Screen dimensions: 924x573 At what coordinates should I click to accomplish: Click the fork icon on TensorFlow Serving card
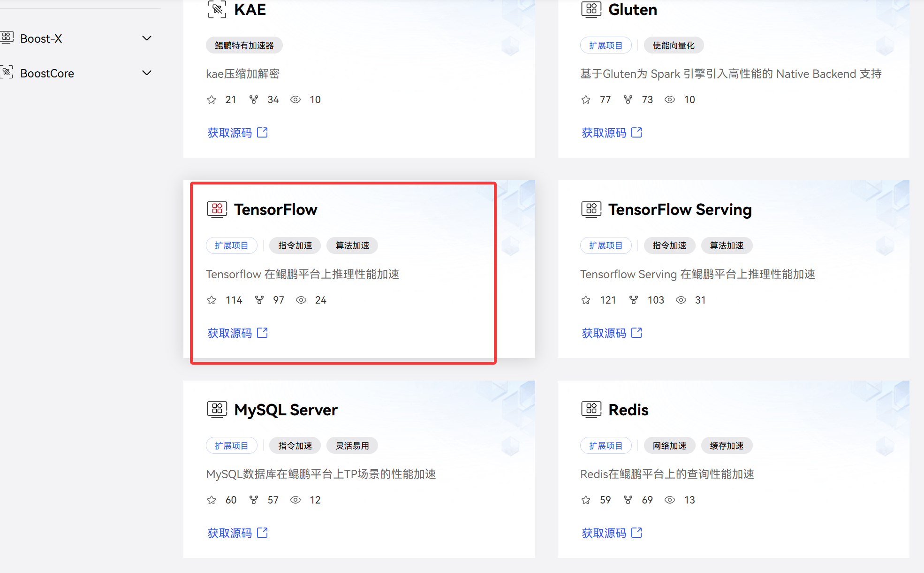[x=633, y=300]
